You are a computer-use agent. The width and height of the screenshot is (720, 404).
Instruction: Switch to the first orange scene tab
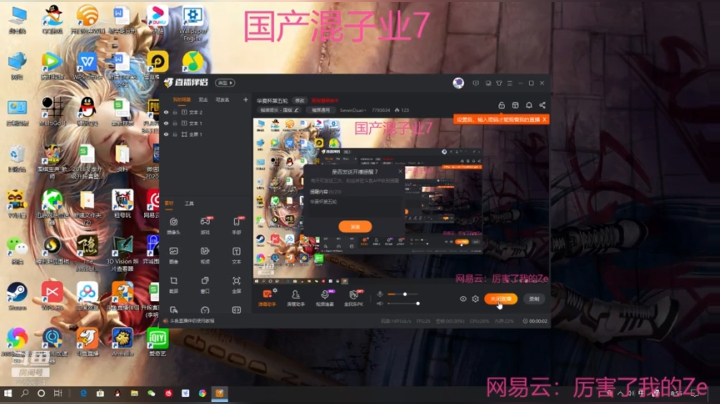click(x=181, y=100)
